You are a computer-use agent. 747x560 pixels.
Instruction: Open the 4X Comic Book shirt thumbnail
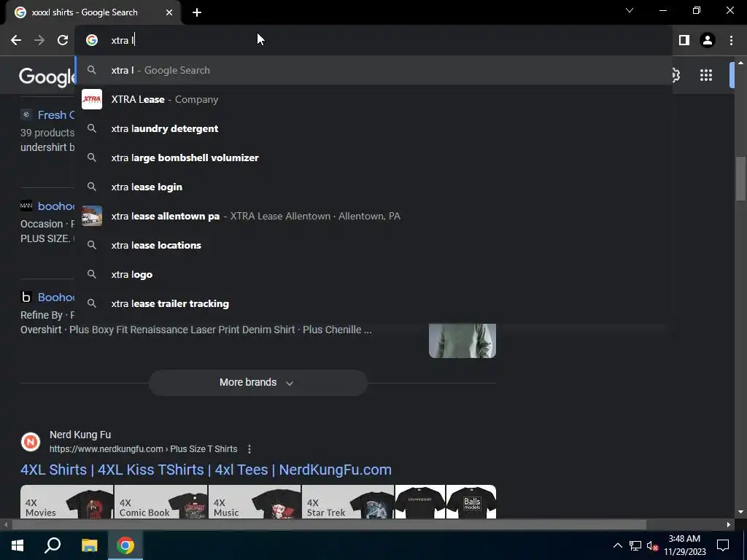tap(161, 502)
